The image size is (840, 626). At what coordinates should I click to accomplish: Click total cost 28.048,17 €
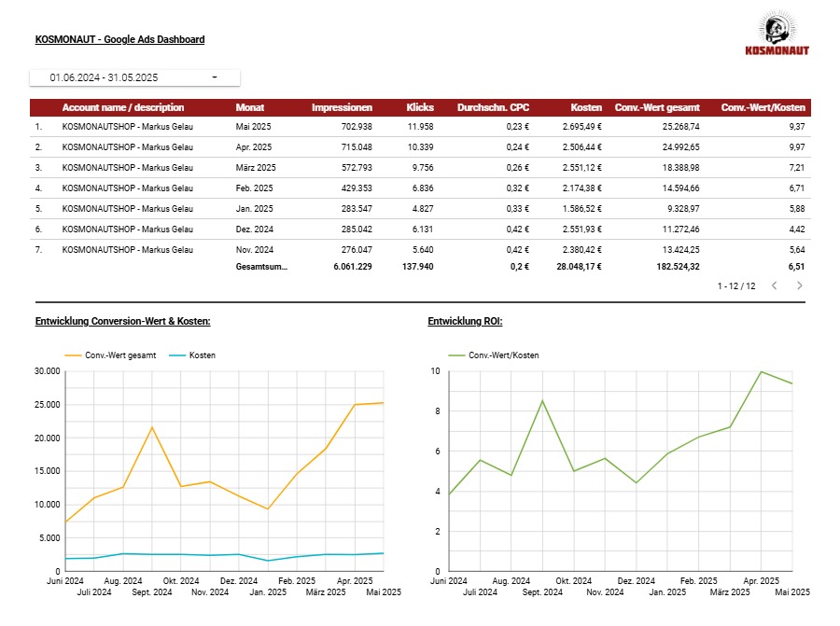coord(579,267)
